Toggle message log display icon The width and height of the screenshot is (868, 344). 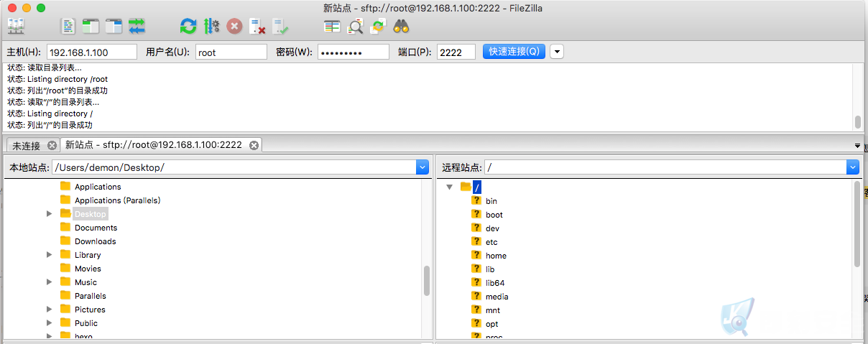pyautogui.click(x=68, y=27)
